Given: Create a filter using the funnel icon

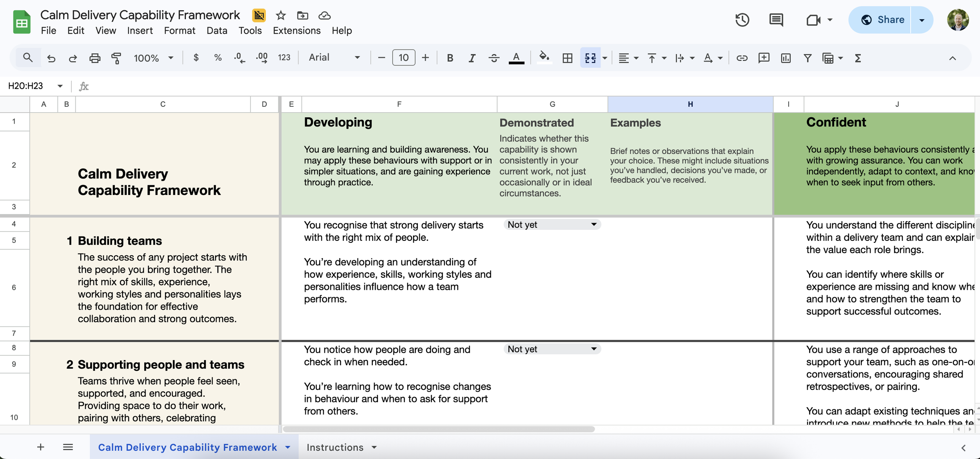Looking at the screenshot, I should pos(807,58).
